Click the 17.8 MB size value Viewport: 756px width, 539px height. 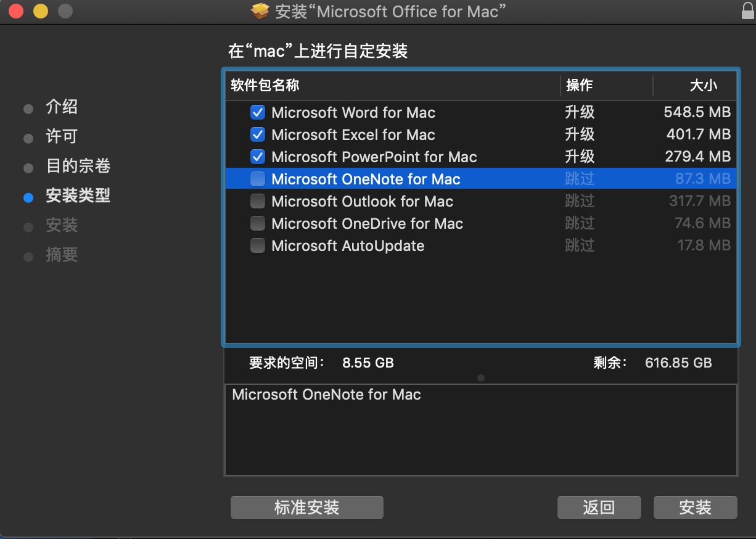[704, 245]
